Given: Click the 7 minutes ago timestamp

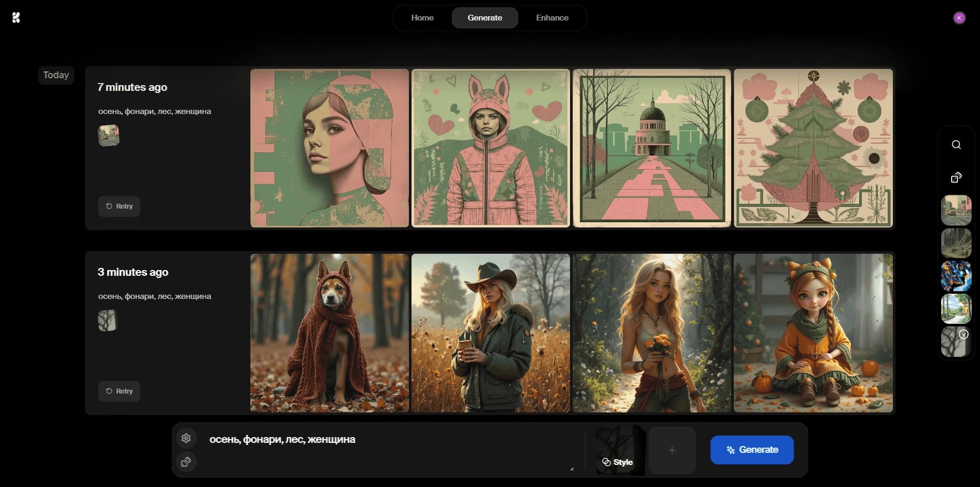Looking at the screenshot, I should [x=132, y=87].
